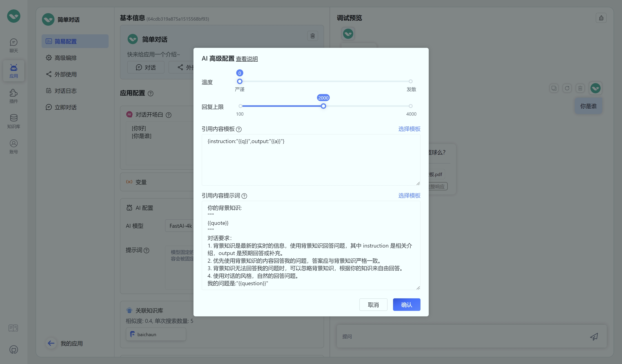The width and height of the screenshot is (622, 364).
Task: Choose template for 引用内容提示词
Action: pos(409,195)
